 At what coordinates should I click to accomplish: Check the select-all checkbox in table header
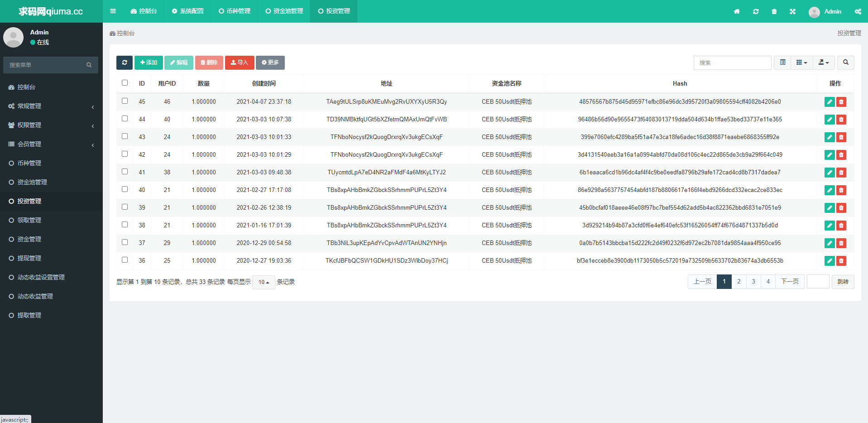(x=125, y=83)
